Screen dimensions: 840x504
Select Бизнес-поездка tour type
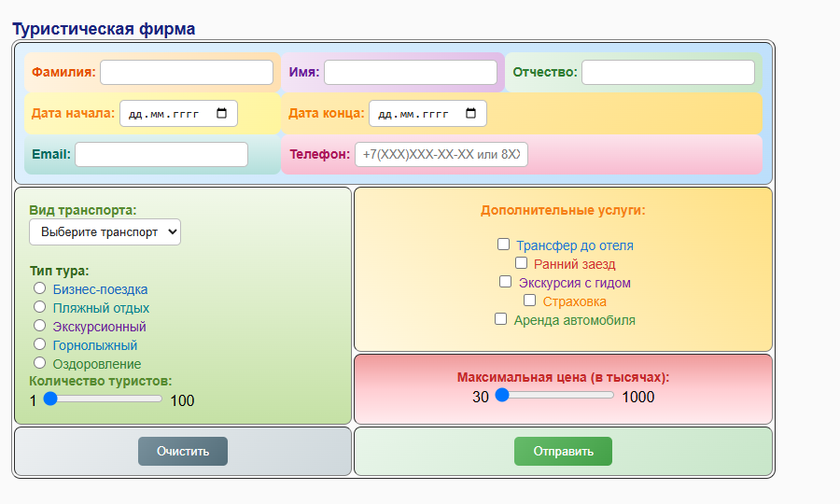tap(40, 288)
